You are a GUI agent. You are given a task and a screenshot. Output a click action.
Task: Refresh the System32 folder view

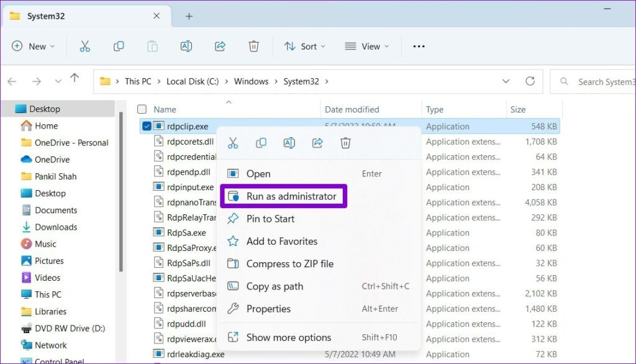530,81
